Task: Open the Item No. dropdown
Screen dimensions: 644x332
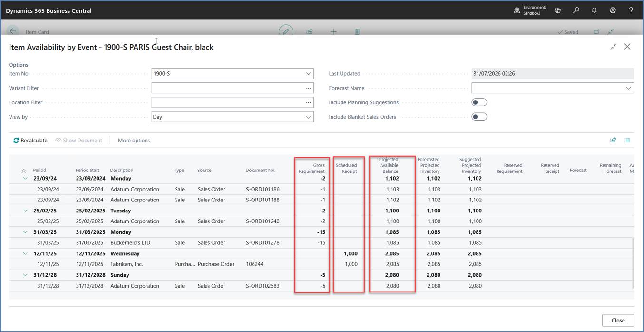Action: [308, 74]
